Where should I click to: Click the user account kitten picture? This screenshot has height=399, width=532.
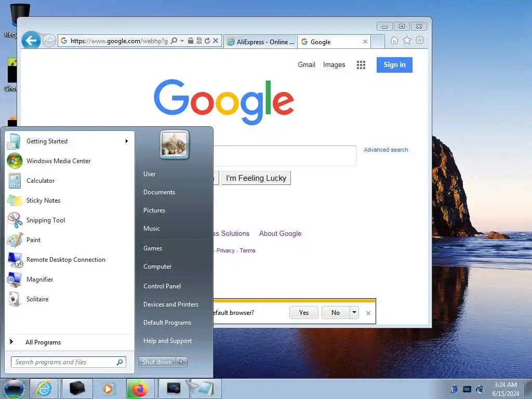175,144
